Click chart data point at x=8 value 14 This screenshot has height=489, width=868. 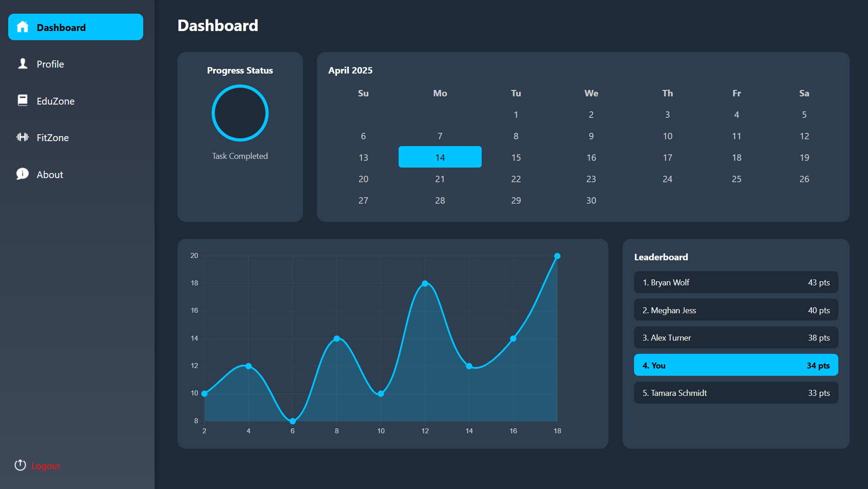click(337, 338)
